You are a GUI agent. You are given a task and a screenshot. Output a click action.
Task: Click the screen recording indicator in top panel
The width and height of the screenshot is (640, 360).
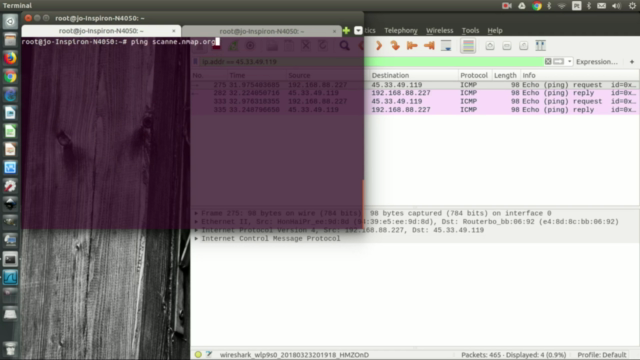click(507, 5)
